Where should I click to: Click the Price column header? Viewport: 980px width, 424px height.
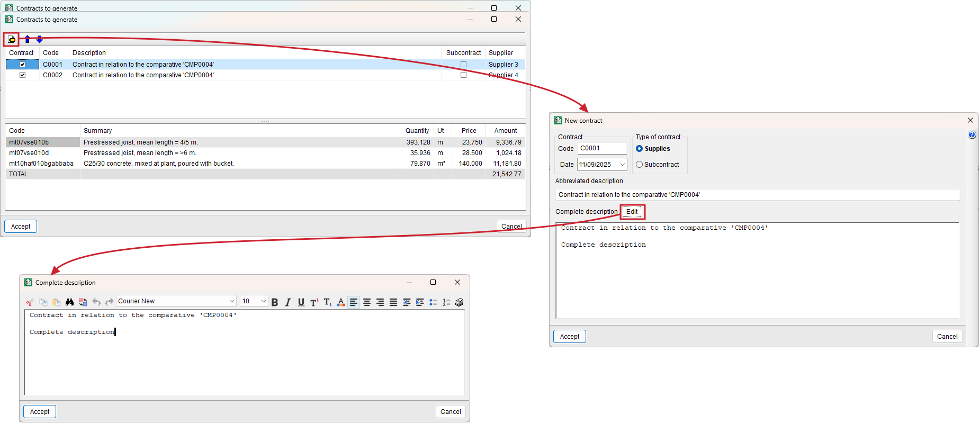point(469,130)
